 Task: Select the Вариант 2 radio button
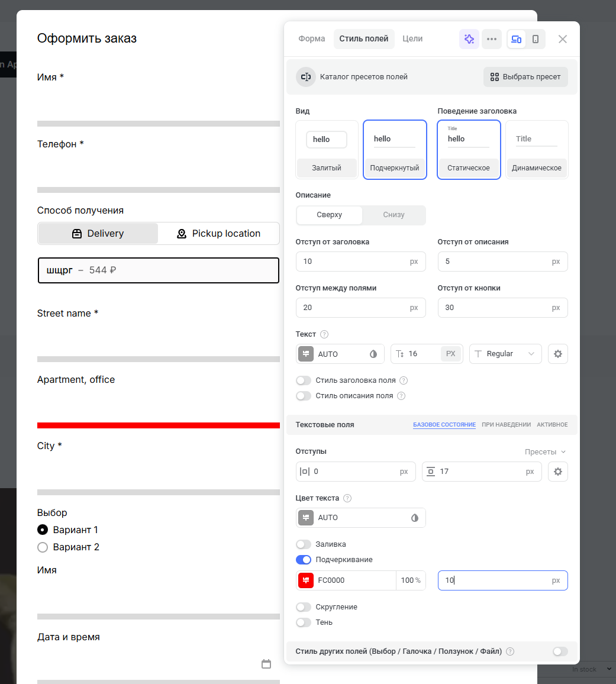pyautogui.click(x=43, y=547)
